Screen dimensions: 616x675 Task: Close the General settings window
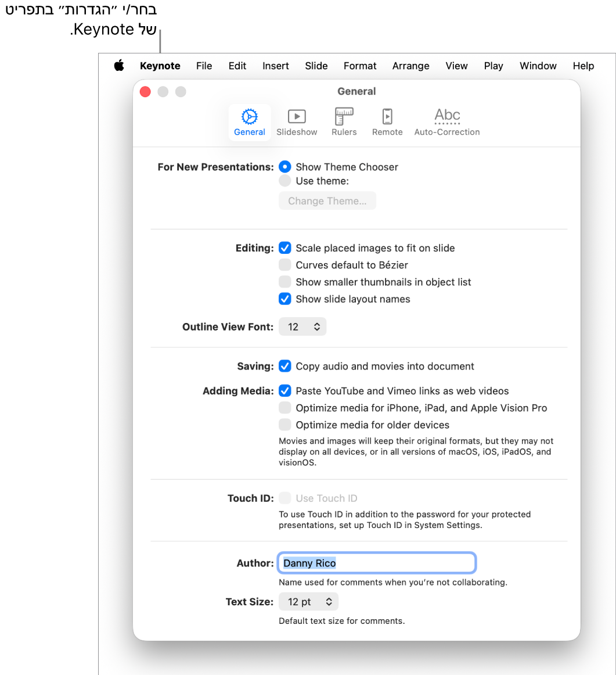pos(145,92)
